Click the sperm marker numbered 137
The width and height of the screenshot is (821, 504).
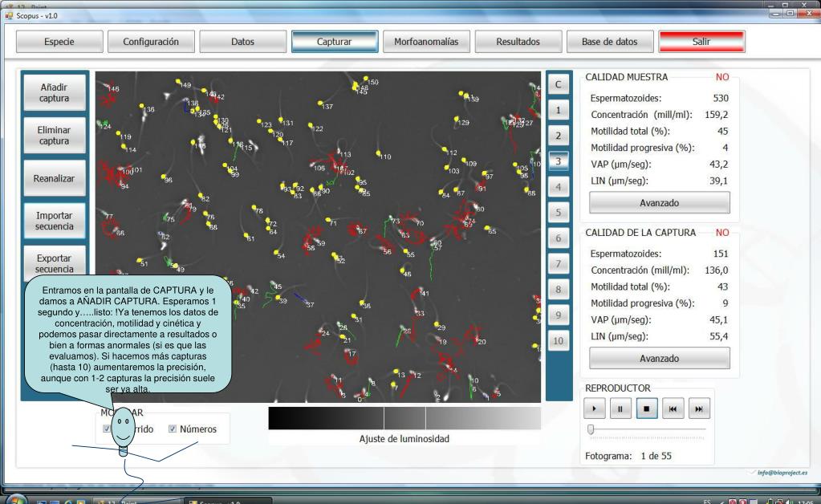[320, 104]
